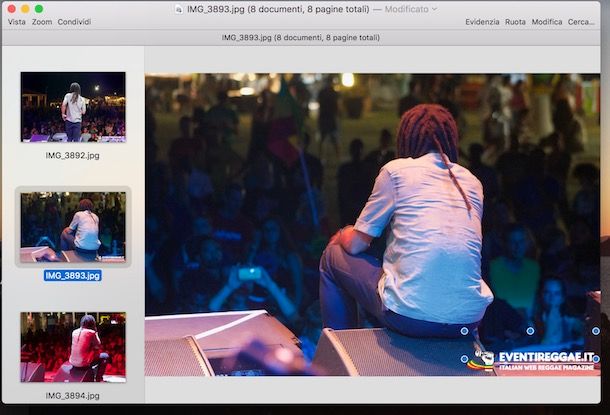This screenshot has height=415, width=610.
Task: Click the left-middle selection handle of the logo
Action: point(464,359)
